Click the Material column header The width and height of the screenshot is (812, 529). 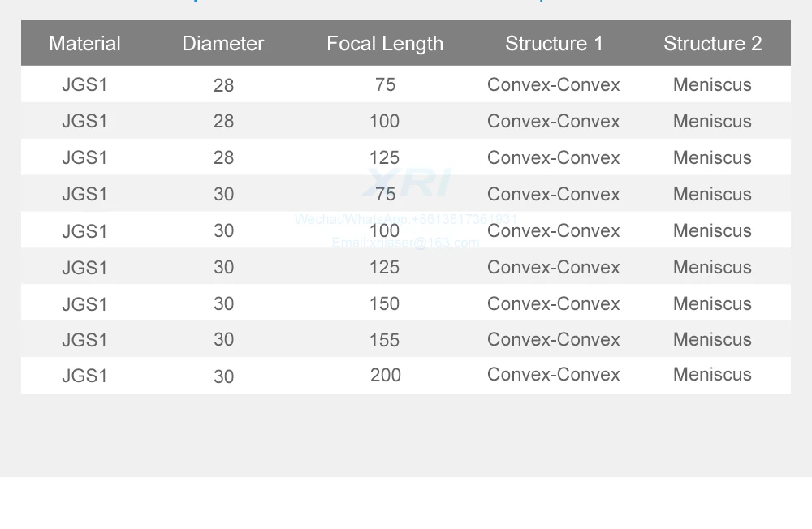(x=84, y=44)
